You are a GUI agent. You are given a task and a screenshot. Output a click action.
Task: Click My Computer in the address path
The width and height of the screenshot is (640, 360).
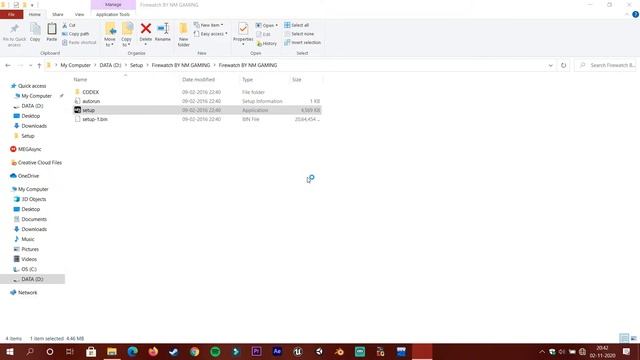tap(76, 65)
